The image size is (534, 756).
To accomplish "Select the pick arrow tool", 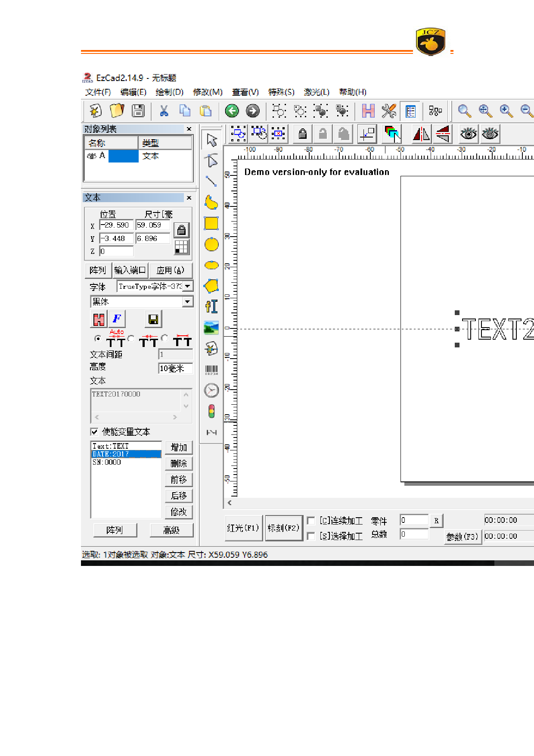I will click(211, 140).
